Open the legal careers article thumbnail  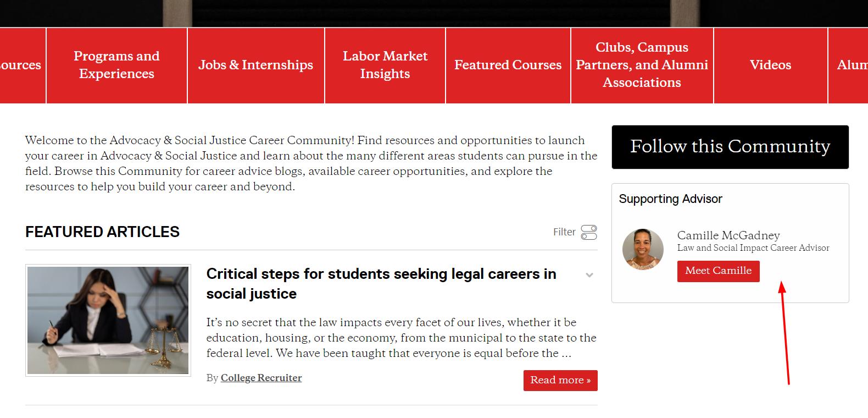pyautogui.click(x=108, y=320)
